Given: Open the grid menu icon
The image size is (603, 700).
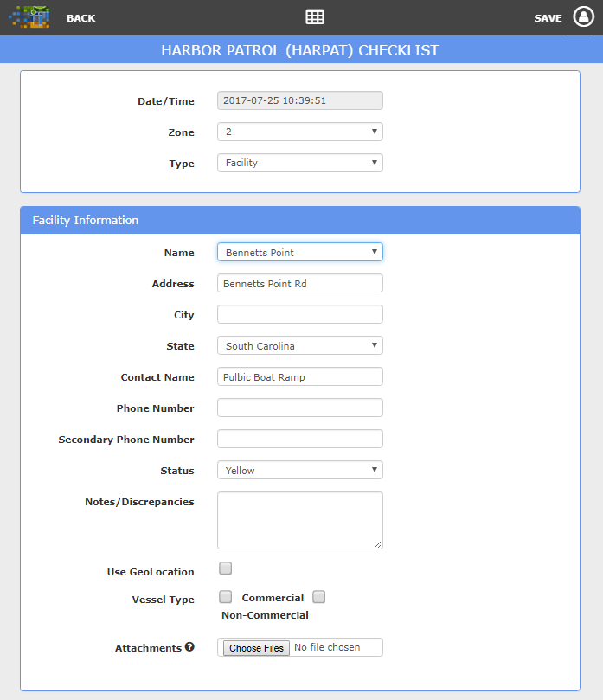Looking at the screenshot, I should 315,17.
